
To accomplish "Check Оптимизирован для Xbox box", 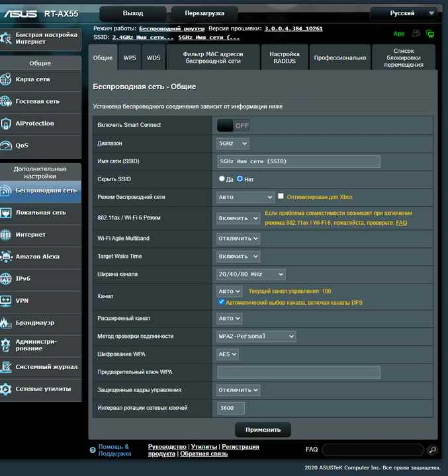I will [281, 196].
